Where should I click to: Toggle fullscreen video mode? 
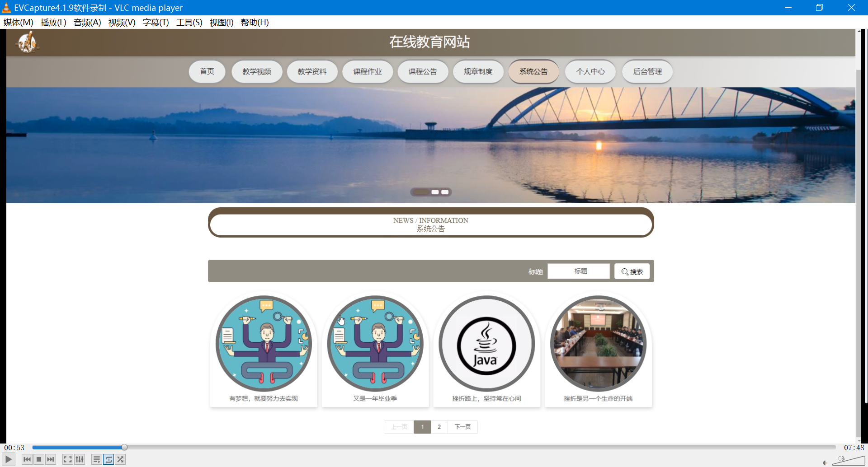point(68,459)
